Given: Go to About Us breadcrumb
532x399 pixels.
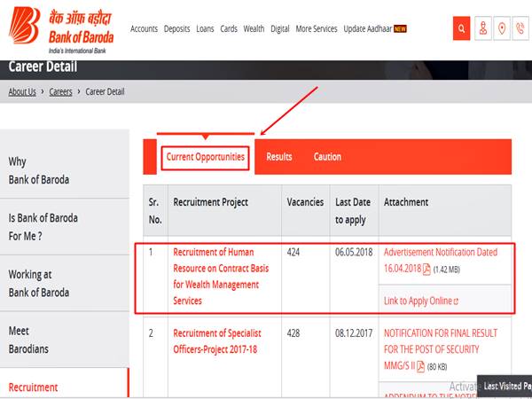Looking at the screenshot, I should 22,91.
